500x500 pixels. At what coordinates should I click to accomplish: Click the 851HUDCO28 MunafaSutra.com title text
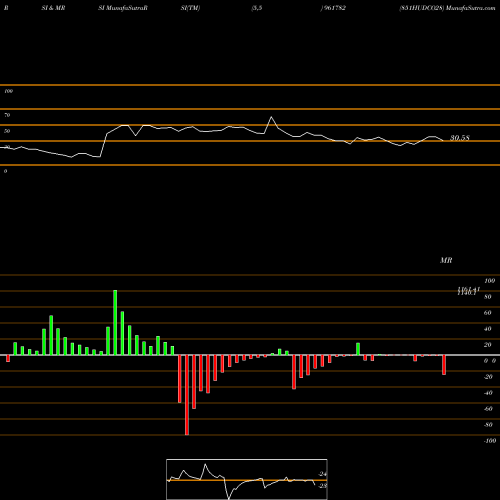pyautogui.click(x=447, y=8)
